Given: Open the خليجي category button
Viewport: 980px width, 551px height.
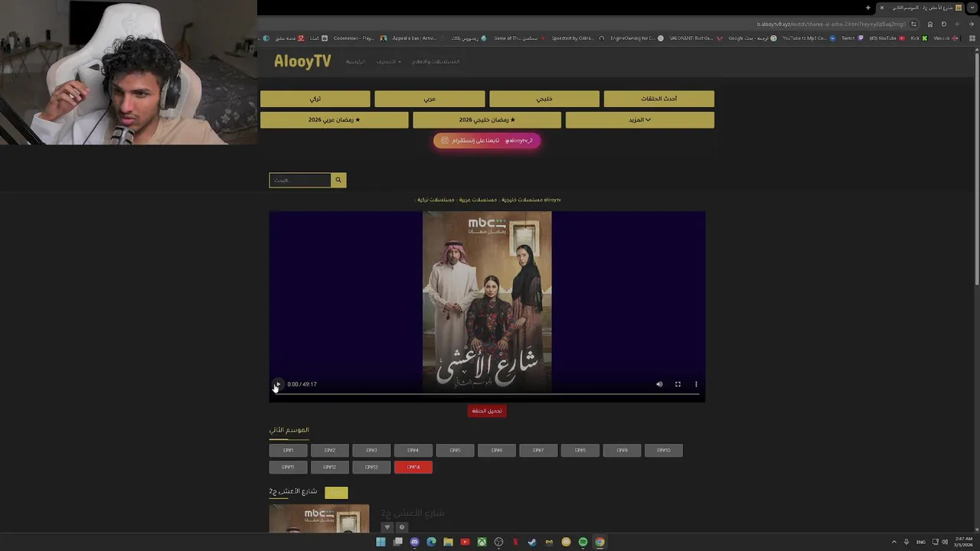Looking at the screenshot, I should (x=544, y=99).
